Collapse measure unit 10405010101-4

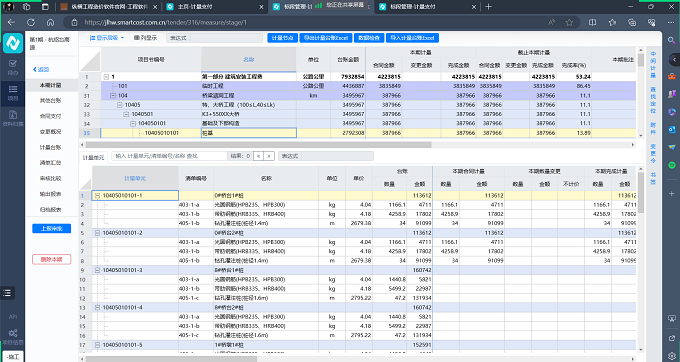click(98, 307)
